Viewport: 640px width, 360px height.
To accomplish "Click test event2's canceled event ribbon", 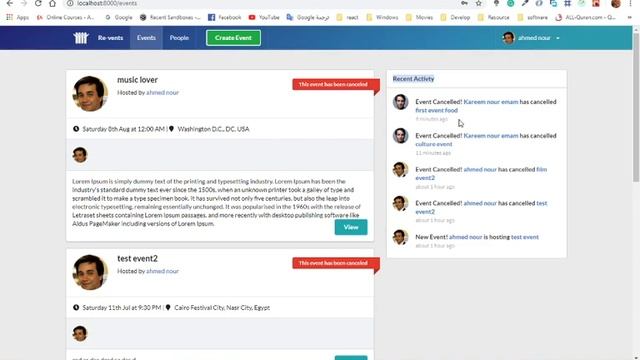I will point(336,263).
